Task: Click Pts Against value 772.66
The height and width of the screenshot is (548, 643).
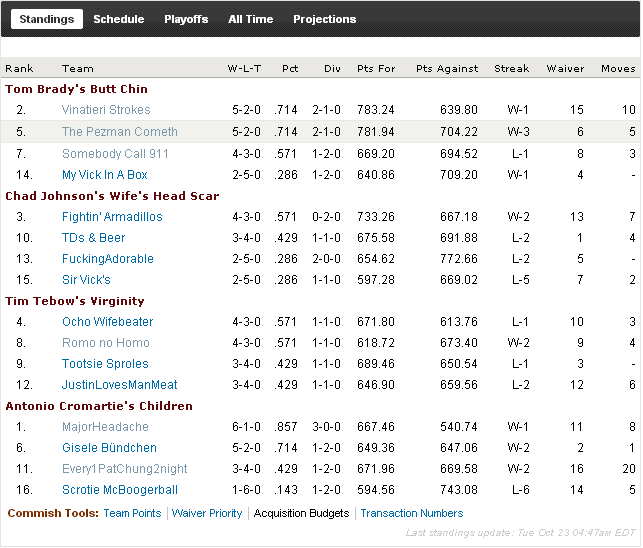Action: [x=459, y=259]
